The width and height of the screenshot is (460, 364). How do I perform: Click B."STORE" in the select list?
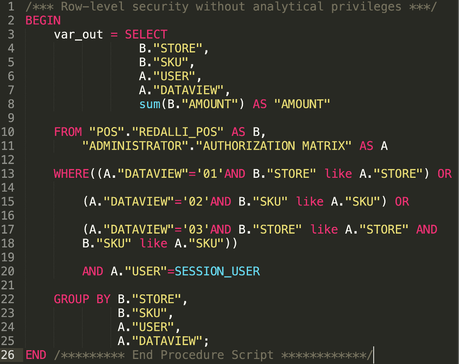click(171, 49)
